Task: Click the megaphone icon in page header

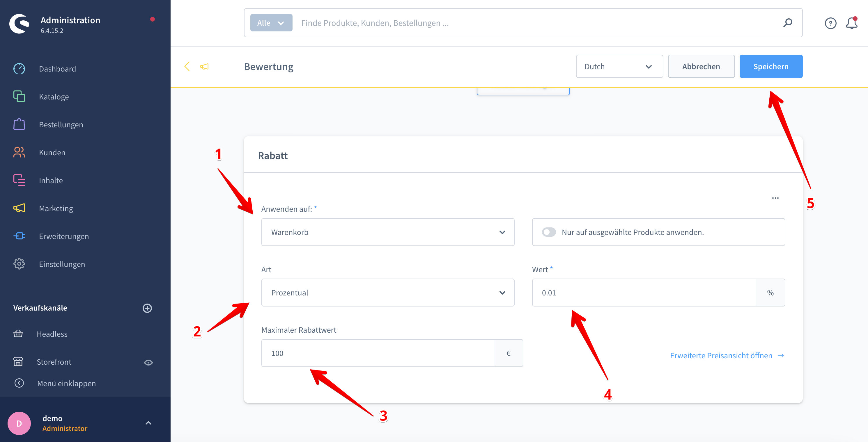Action: [205, 67]
